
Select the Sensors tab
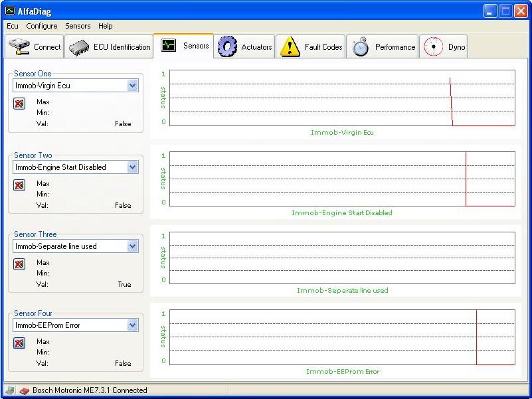(x=183, y=45)
